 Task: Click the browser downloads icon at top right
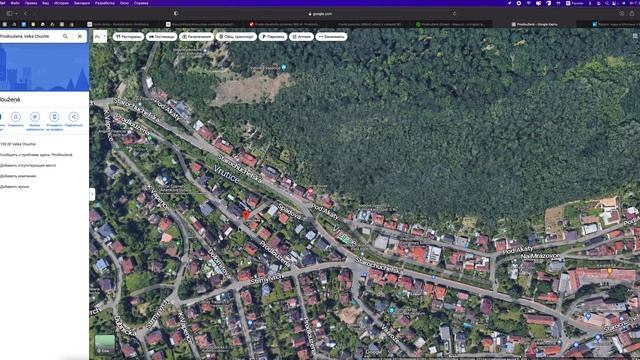pos(622,13)
